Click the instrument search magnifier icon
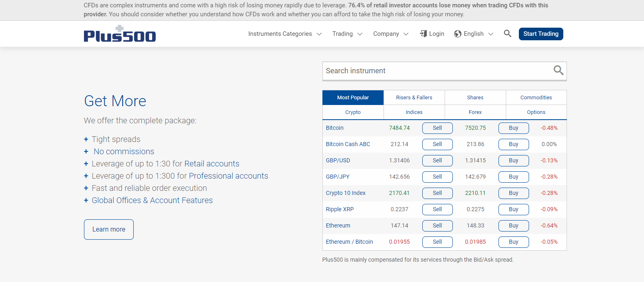Image resolution: width=644 pixels, height=282 pixels. [x=558, y=70]
